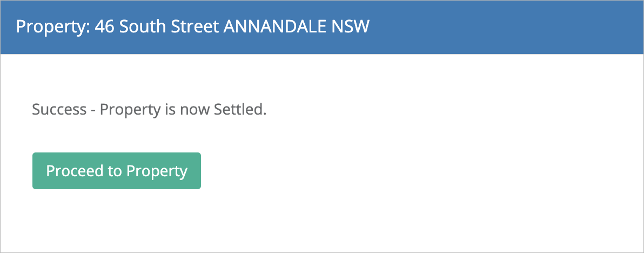The height and width of the screenshot is (253, 644).
Task: Click the number '46' in the property title
Action: click(x=105, y=26)
